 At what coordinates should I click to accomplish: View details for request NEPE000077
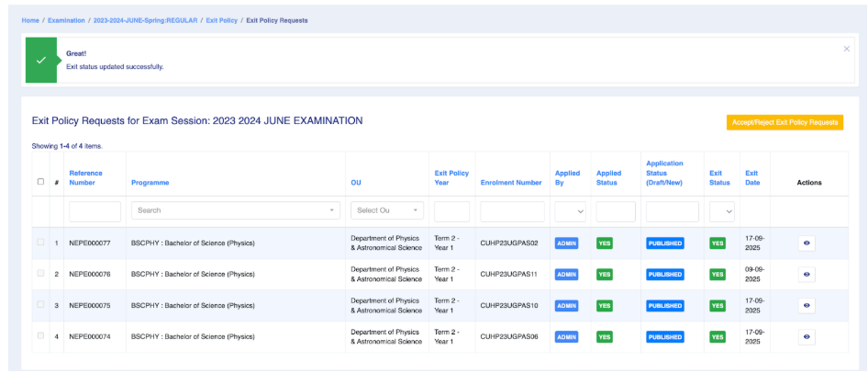[x=807, y=243]
